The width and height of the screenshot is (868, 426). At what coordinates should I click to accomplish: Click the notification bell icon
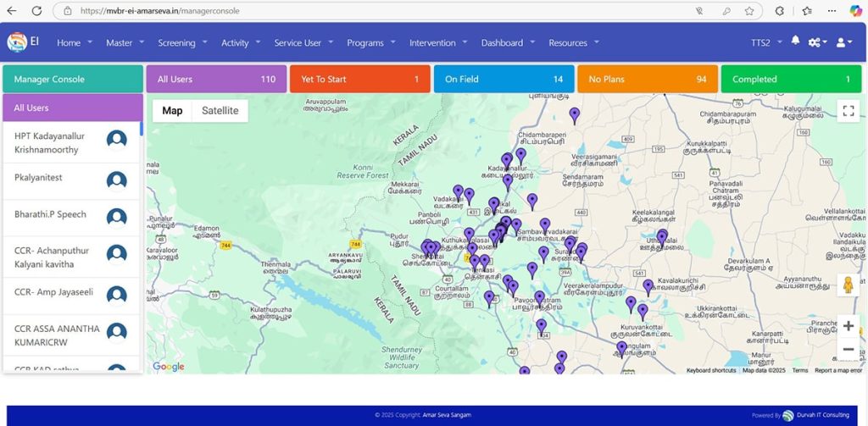tap(795, 41)
